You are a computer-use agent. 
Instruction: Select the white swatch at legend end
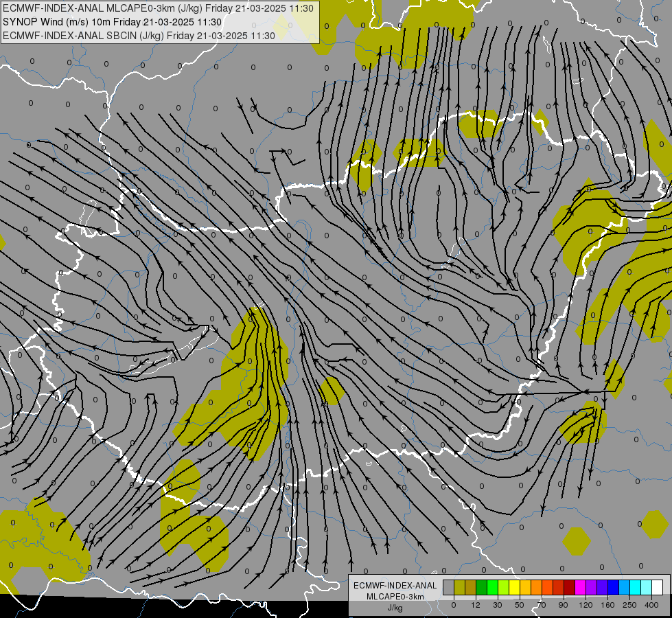(x=658, y=587)
